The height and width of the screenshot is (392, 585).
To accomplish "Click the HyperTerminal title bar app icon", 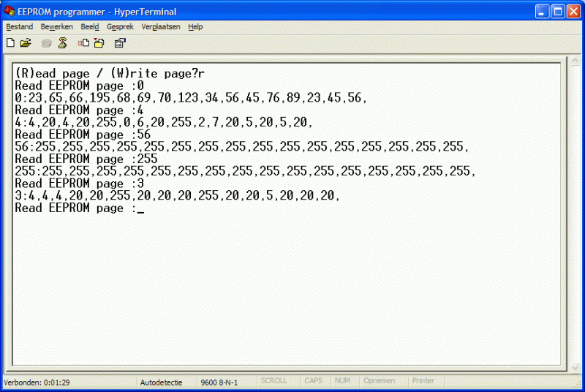I will click(x=9, y=12).
